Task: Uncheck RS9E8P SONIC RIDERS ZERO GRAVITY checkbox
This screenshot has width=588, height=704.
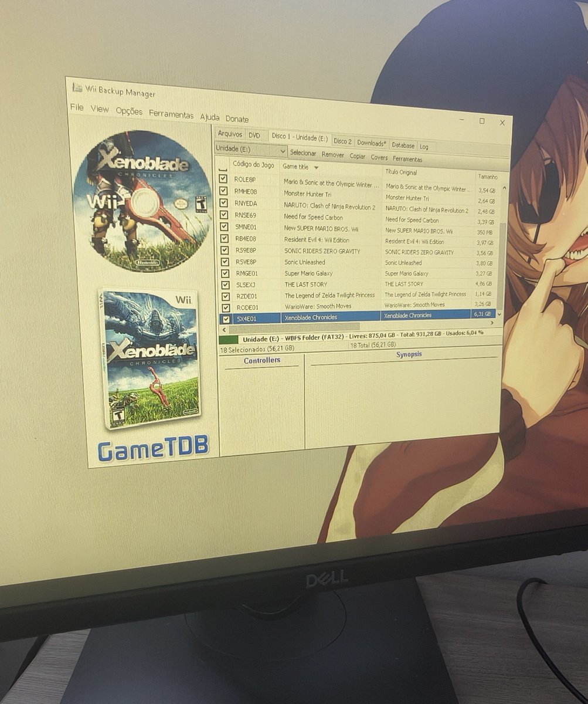Action: tap(223, 250)
